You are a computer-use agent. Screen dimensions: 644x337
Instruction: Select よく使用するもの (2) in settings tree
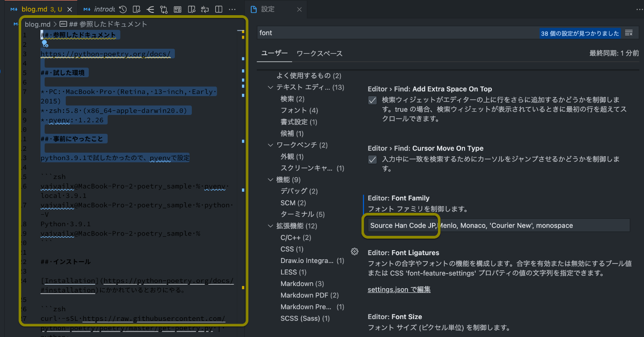tap(309, 75)
